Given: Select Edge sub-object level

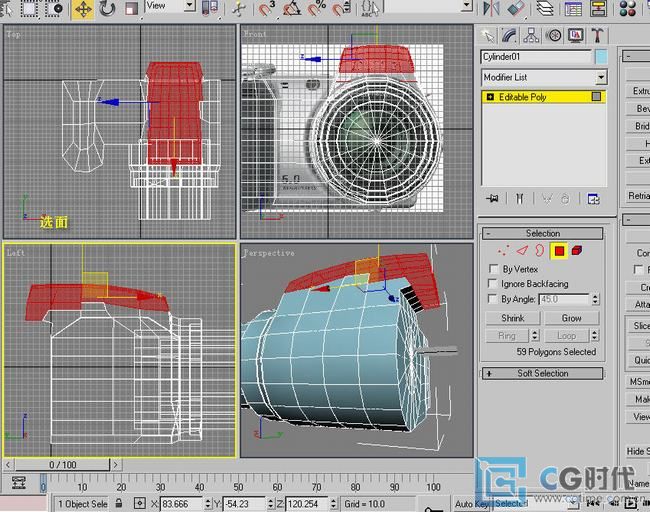Looking at the screenshot, I should tap(522, 251).
